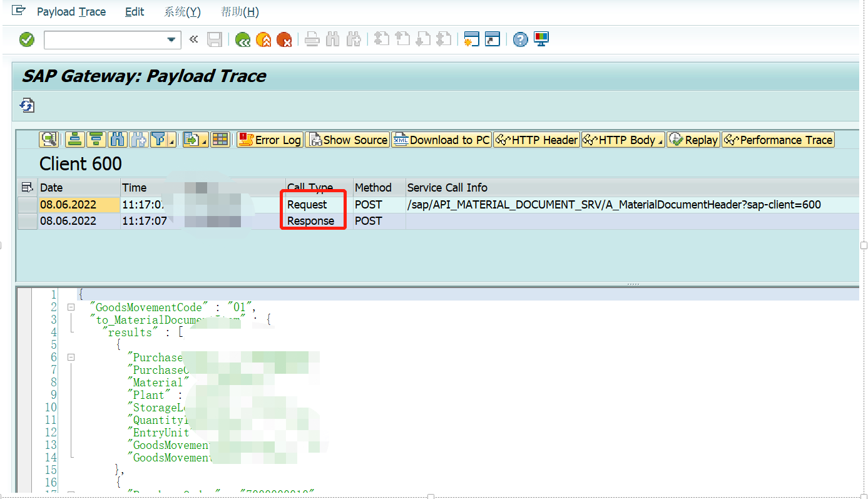
Task: Click into the command input field
Action: [105, 40]
